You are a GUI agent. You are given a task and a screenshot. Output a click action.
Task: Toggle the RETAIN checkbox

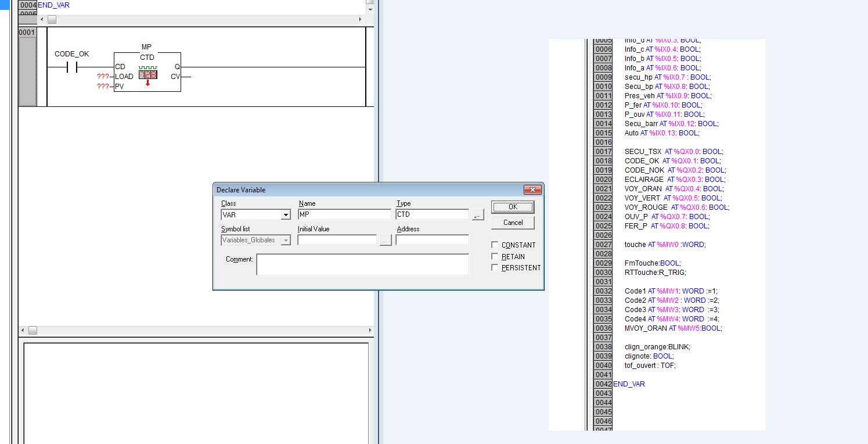point(495,256)
